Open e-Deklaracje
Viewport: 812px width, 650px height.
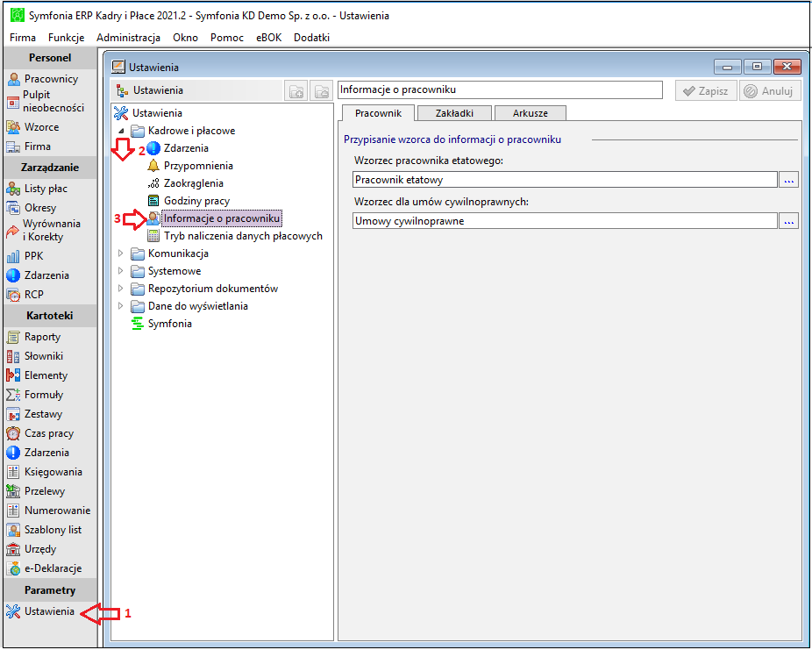(x=45, y=568)
